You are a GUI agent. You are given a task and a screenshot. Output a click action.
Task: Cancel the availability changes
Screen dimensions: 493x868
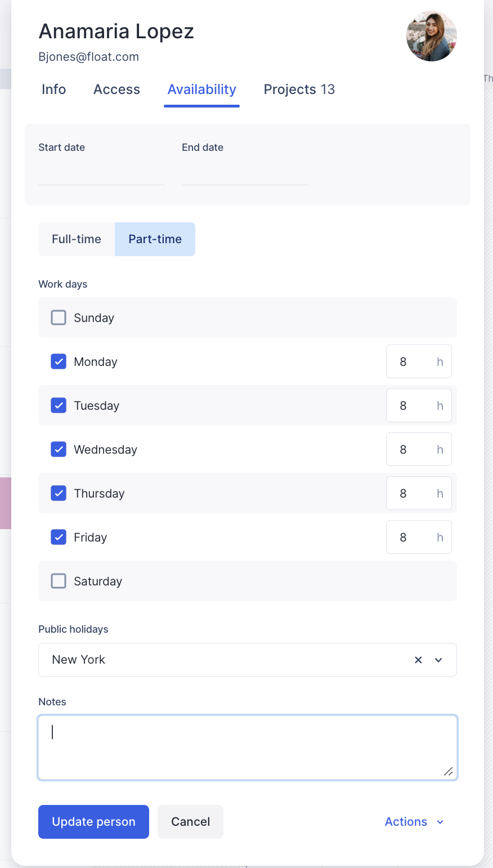click(x=190, y=821)
